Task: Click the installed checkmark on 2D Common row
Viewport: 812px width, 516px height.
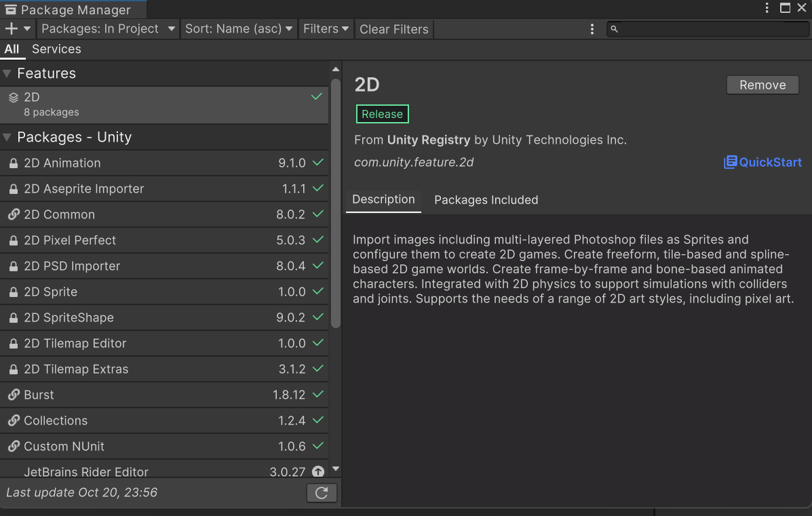Action: [318, 214]
